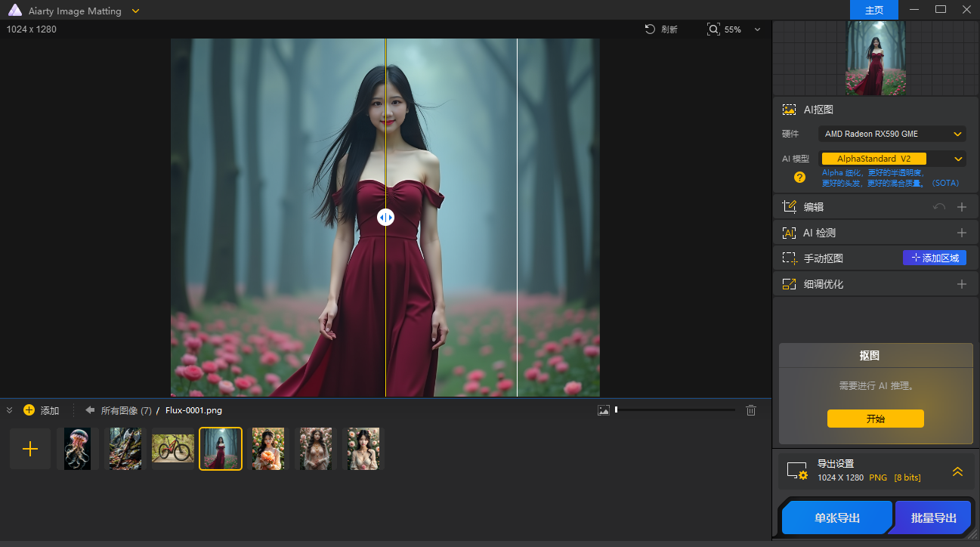Expand the AI 检测 section

coord(961,233)
